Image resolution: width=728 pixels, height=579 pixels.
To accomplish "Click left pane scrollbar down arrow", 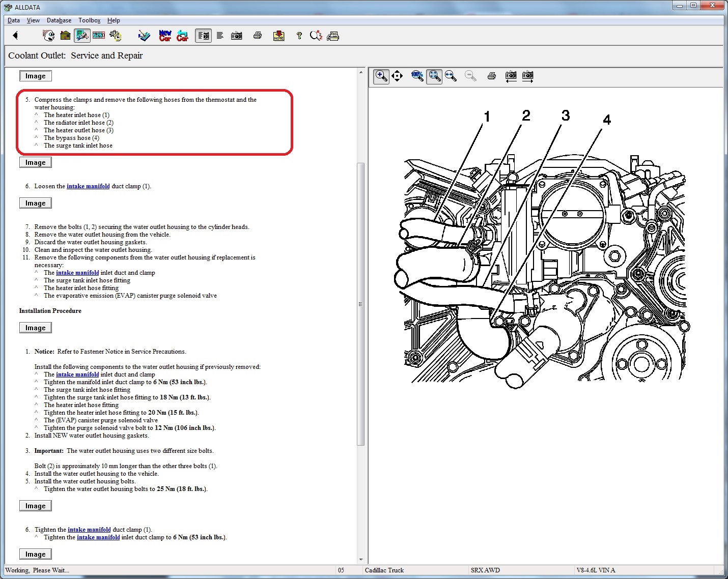I will pos(361,560).
